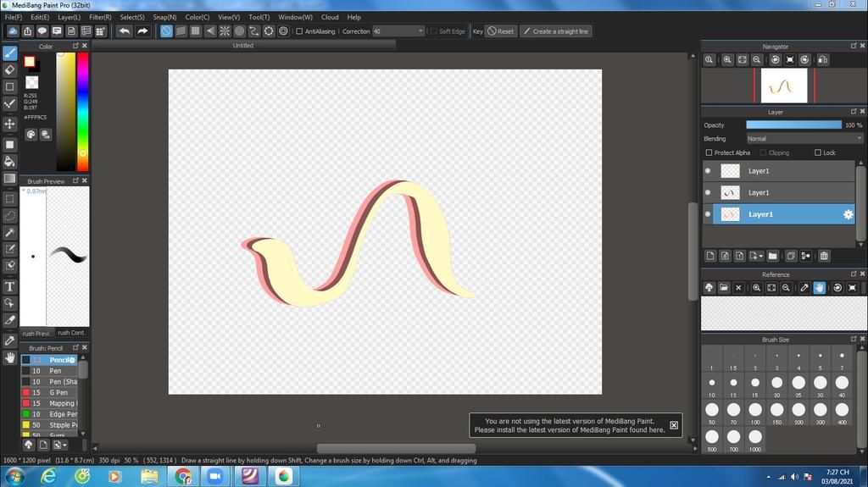
Task: Select the Hand tool in left toolbar
Action: coord(9,358)
